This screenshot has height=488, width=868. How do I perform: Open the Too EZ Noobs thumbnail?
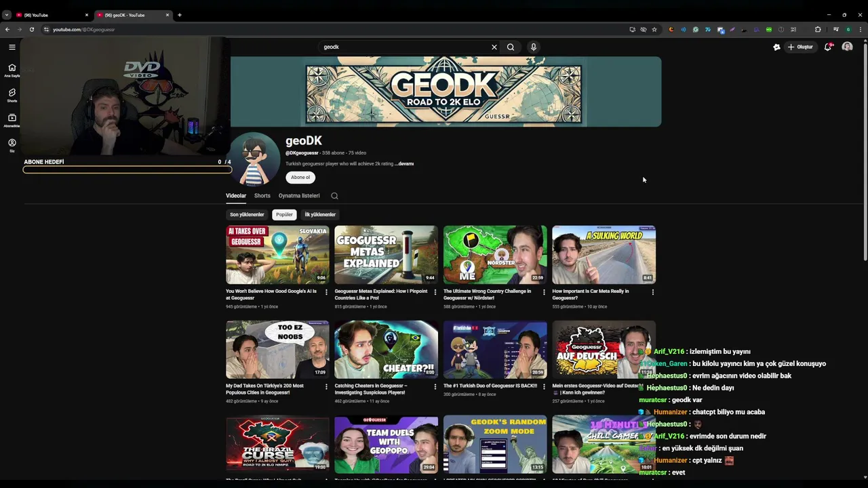pos(277,350)
